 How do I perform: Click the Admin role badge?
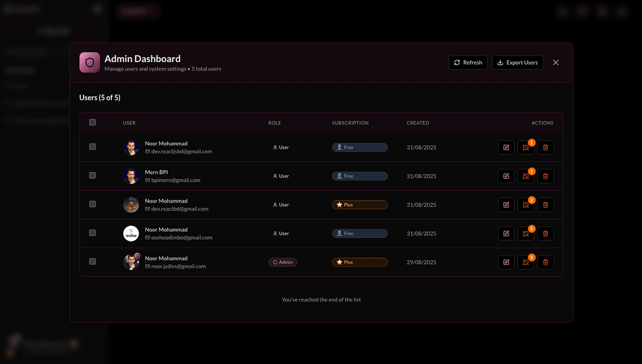(282, 262)
